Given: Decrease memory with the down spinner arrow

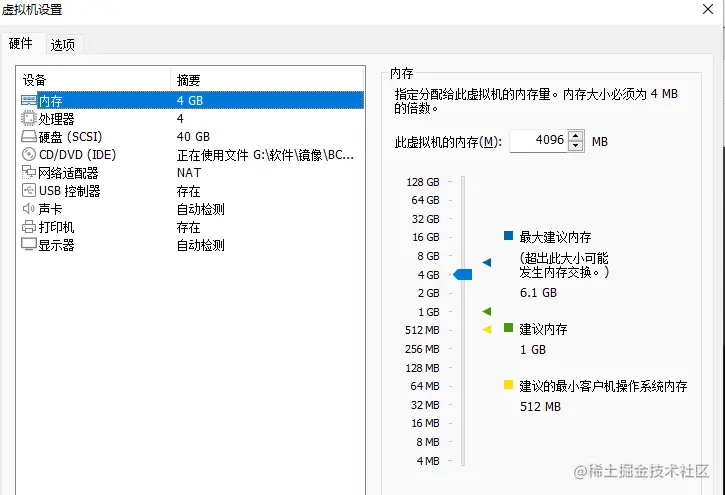Looking at the screenshot, I should pos(576,146).
